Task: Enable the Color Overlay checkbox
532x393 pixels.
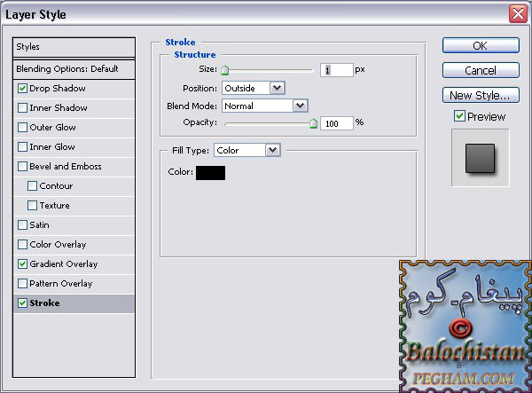Action: (x=22, y=244)
